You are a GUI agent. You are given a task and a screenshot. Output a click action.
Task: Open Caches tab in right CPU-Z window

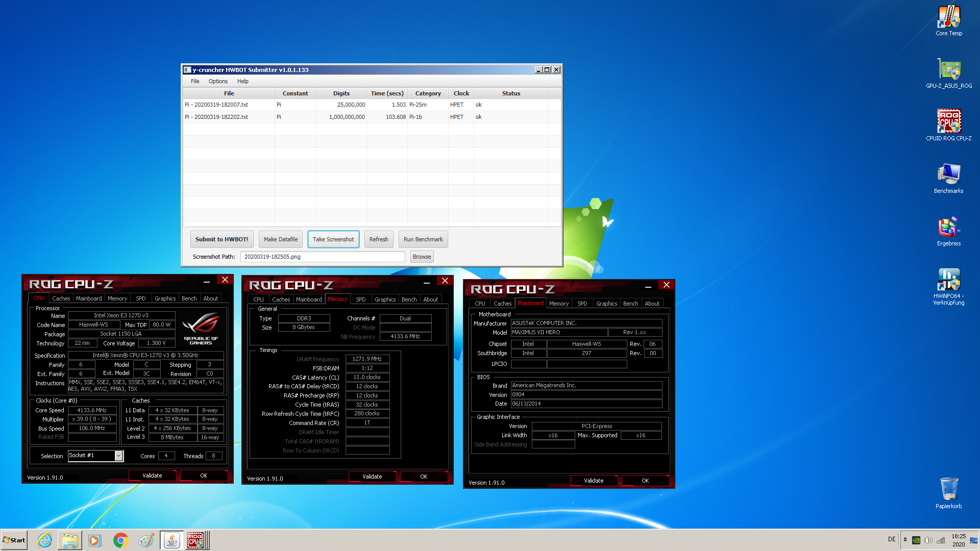[x=503, y=304]
